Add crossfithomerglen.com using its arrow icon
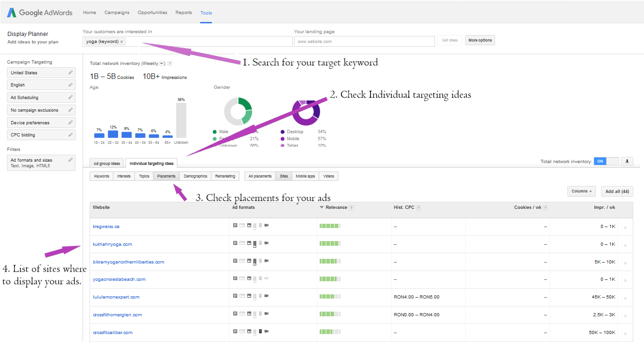This screenshot has width=644, height=342. [625, 316]
